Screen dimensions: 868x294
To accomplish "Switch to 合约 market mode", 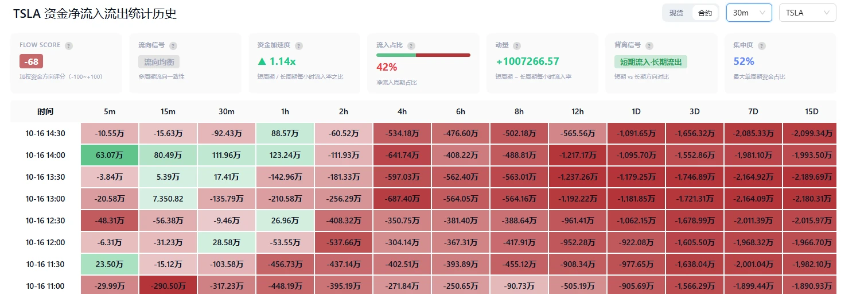I will pyautogui.click(x=704, y=13).
